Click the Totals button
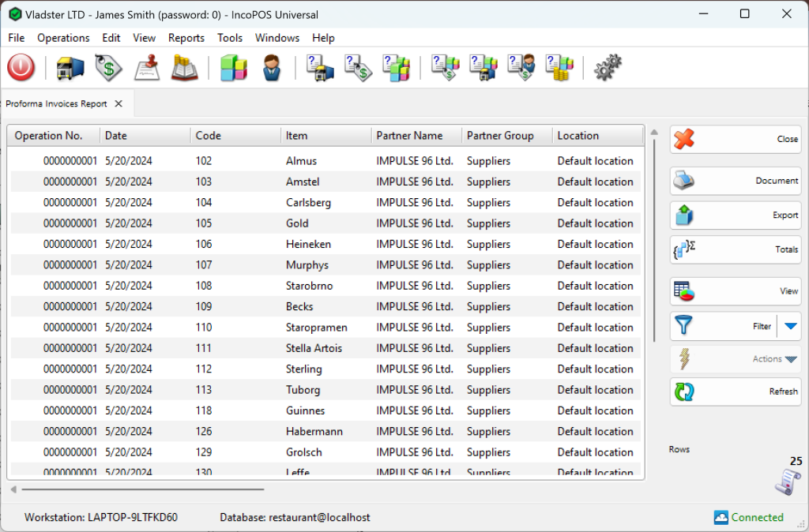This screenshot has width=809, height=532. point(736,249)
